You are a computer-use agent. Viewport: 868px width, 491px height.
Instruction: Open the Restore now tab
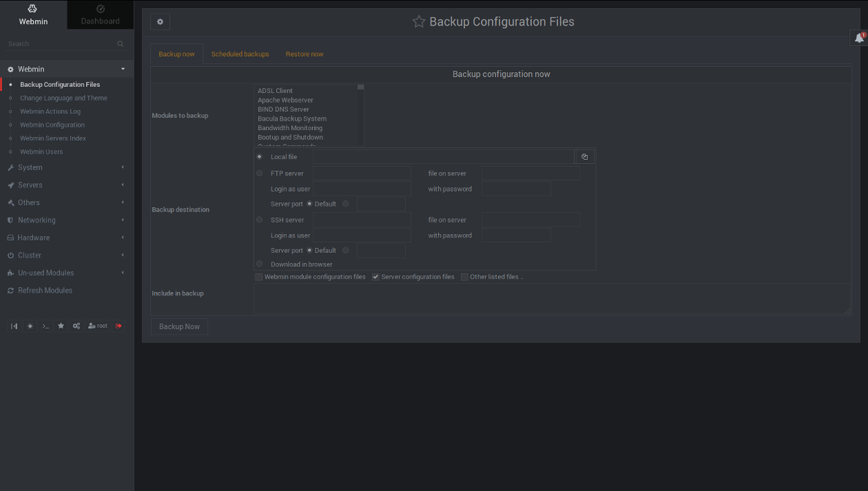304,54
